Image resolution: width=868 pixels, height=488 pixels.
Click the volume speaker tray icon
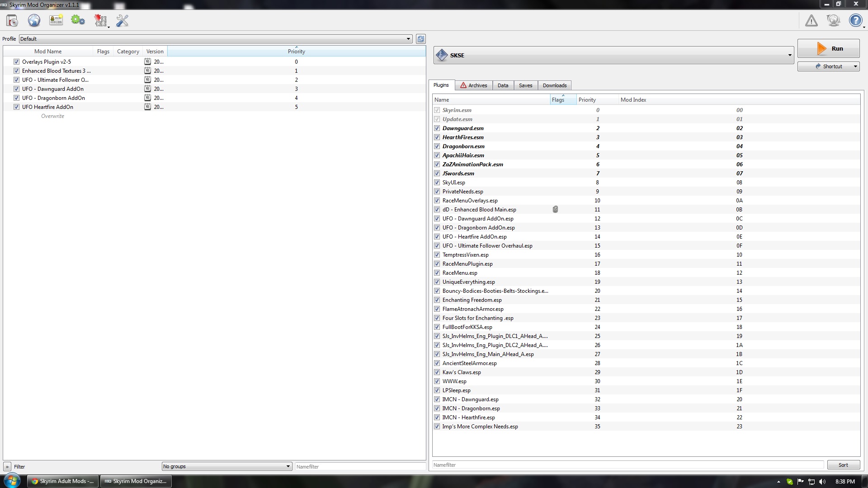tap(822, 482)
